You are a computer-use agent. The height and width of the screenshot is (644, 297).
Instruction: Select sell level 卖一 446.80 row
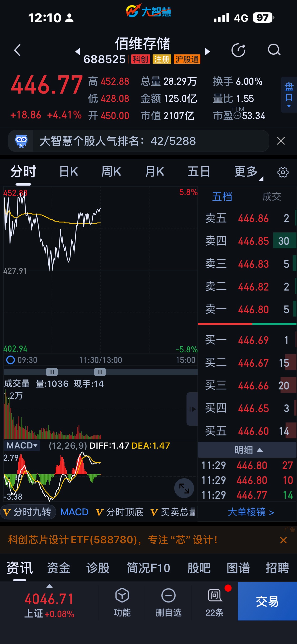(x=247, y=309)
